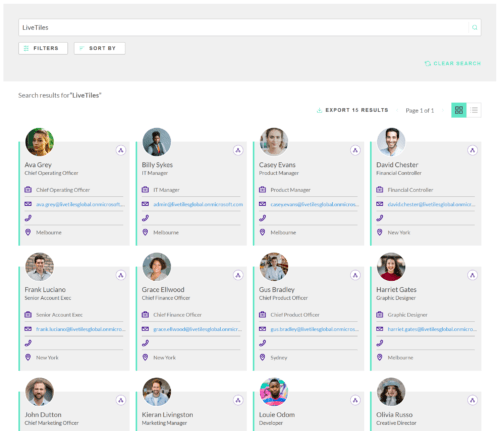Click Frank Luciano's email link
The height and width of the screenshot is (431, 500).
coord(81,329)
